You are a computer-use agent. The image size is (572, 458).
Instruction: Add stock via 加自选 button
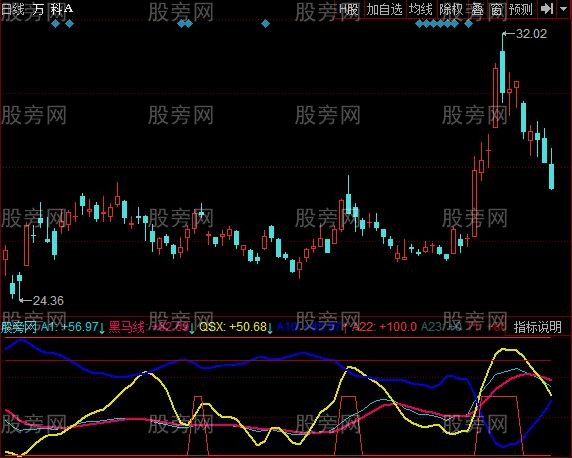click(x=384, y=9)
